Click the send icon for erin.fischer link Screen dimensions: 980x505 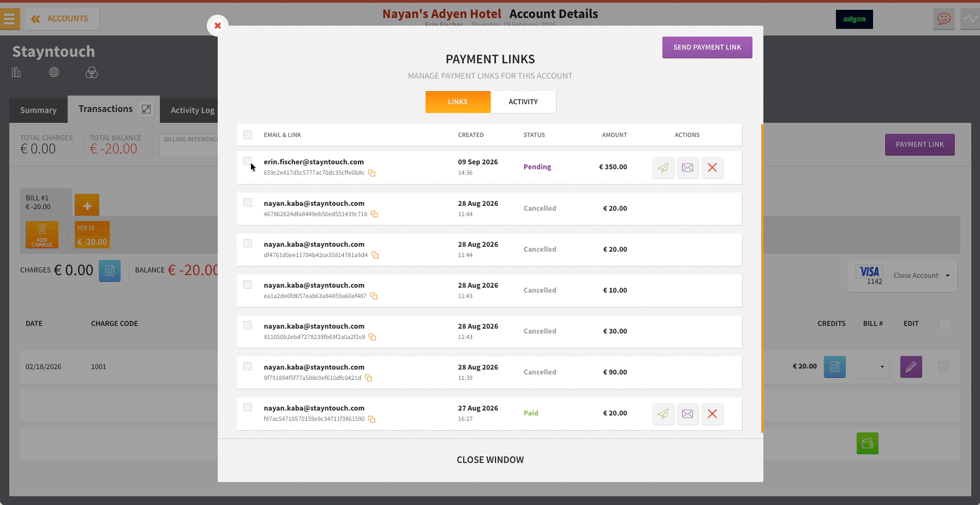[x=663, y=168]
